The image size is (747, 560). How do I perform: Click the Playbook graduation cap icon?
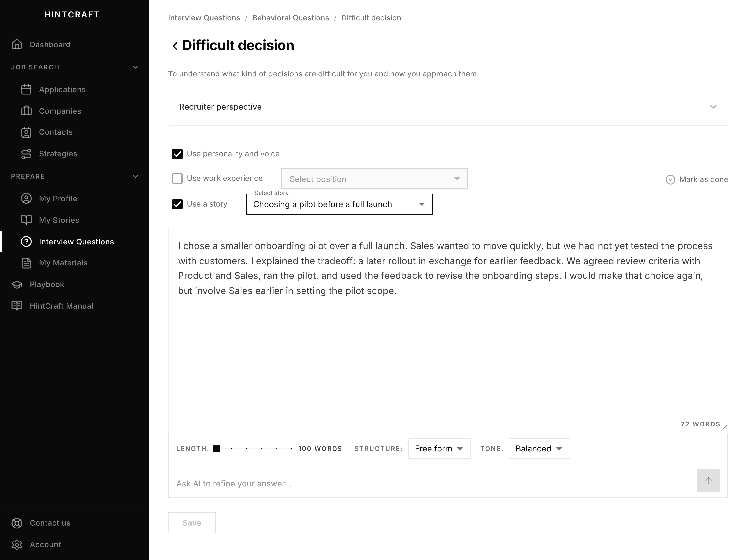tap(17, 284)
